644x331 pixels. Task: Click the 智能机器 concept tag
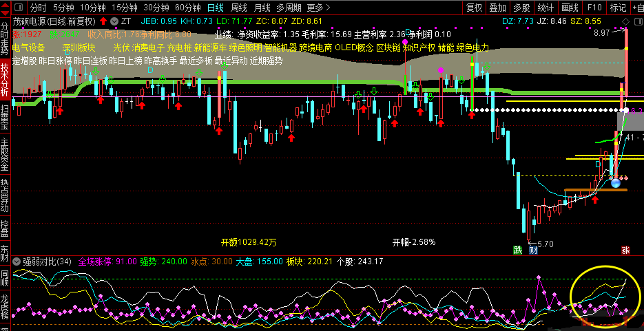(280, 47)
